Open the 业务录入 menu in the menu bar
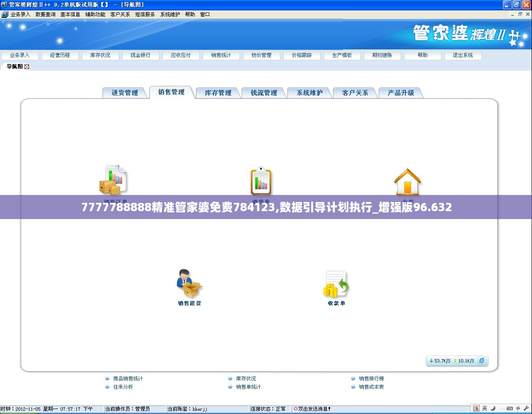Viewport: 532px width, 414px height. click(20, 15)
